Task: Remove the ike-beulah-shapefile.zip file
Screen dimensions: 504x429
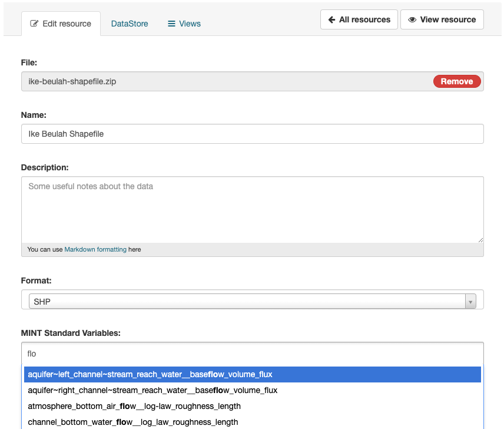Action: (x=457, y=81)
